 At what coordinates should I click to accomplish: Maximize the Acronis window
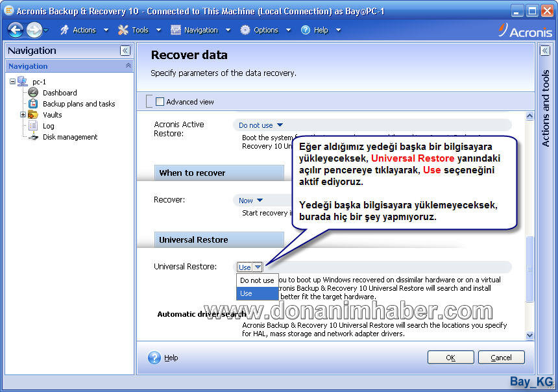pyautogui.click(x=533, y=11)
